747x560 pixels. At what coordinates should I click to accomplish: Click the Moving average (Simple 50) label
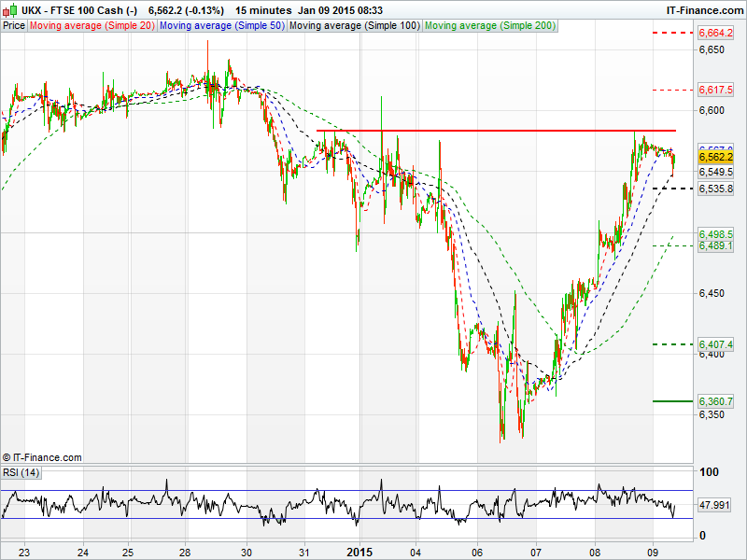pos(221,26)
